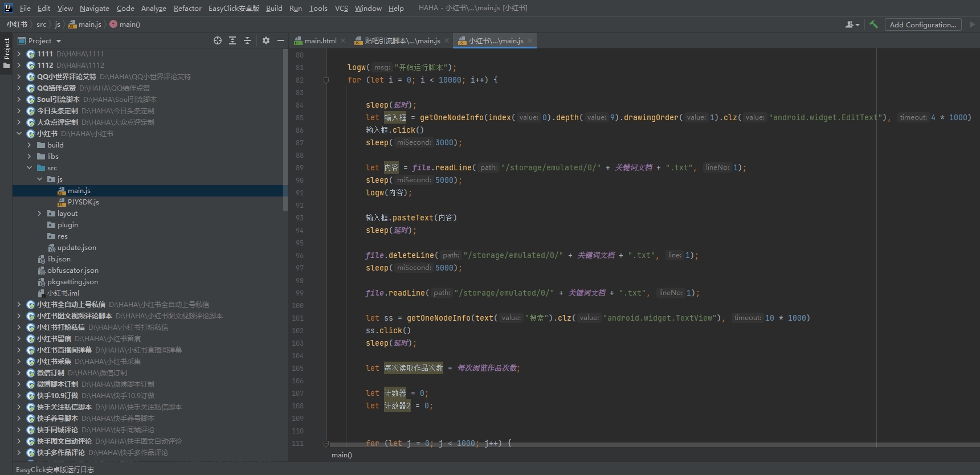This screenshot has height=475, width=980.
Task: Click the Project panel vertical scrollbar
Action: click(x=285, y=130)
